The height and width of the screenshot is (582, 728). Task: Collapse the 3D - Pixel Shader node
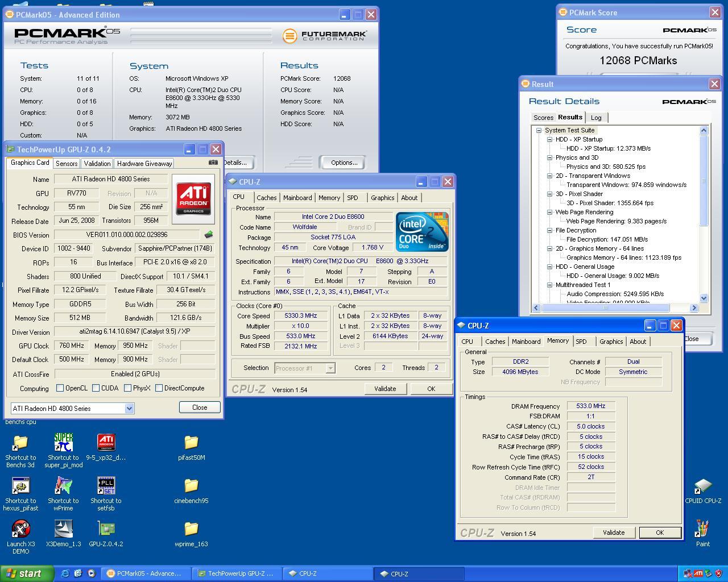pos(550,194)
